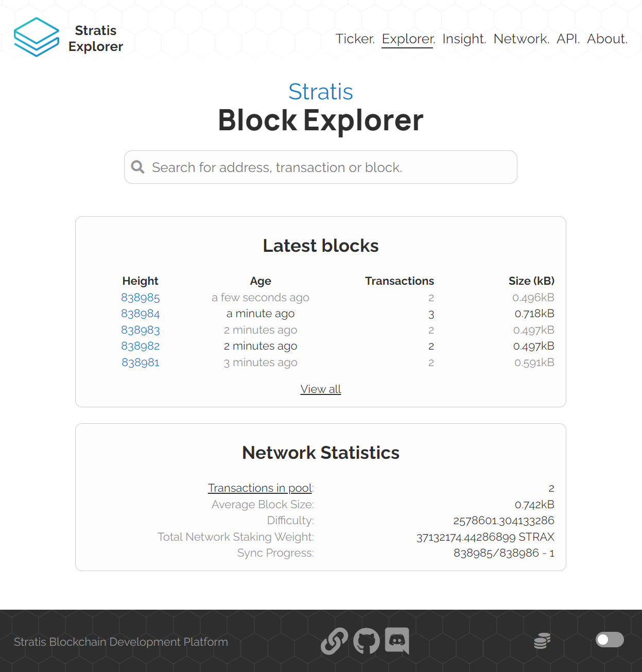Open block 838982
The height and width of the screenshot is (672, 642).
(141, 346)
